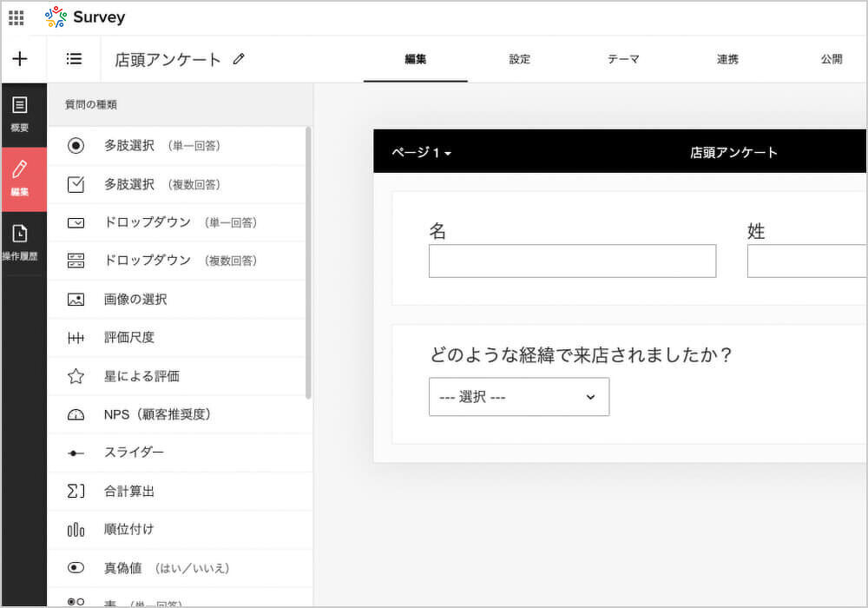Click the 名 first name input field

572,261
